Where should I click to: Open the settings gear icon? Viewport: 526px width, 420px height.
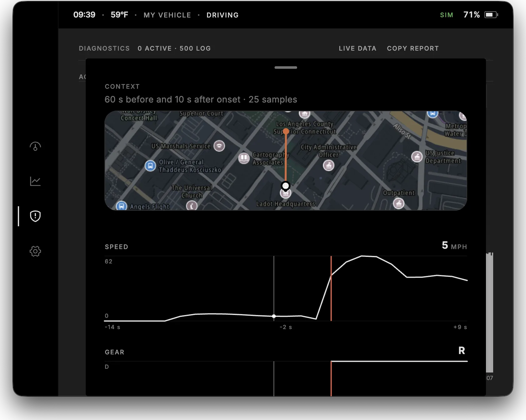click(35, 251)
